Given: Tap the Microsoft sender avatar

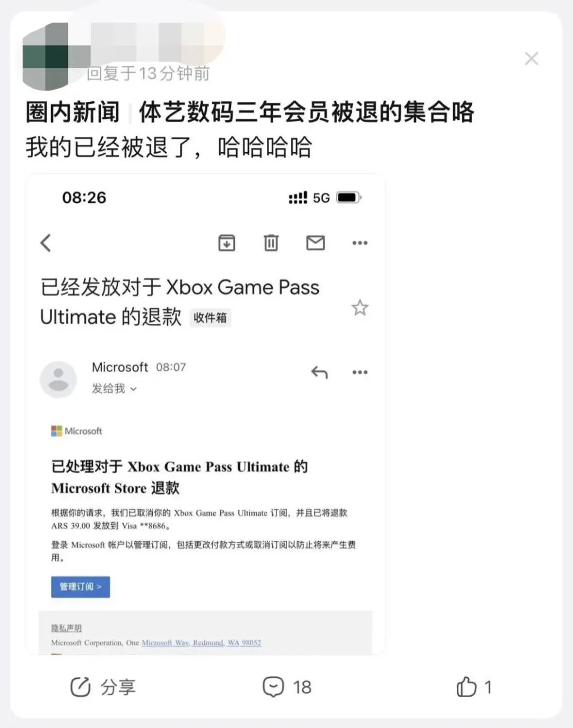Looking at the screenshot, I should tap(58, 379).
